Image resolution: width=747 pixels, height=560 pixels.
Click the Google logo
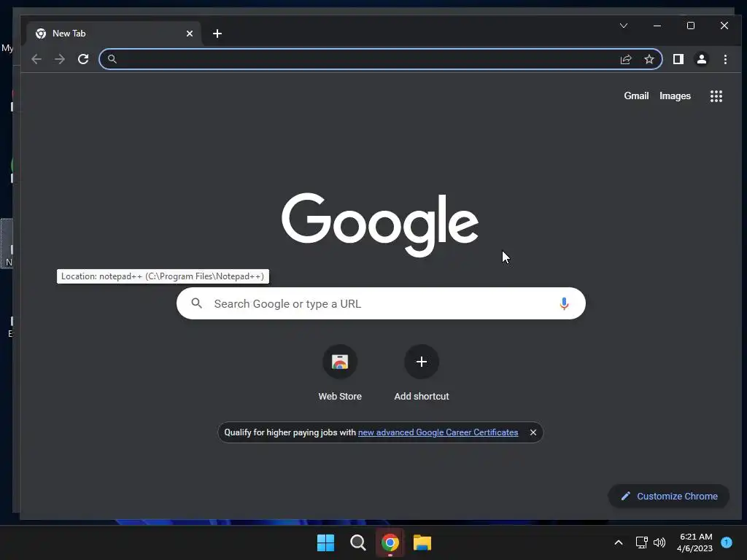(379, 225)
